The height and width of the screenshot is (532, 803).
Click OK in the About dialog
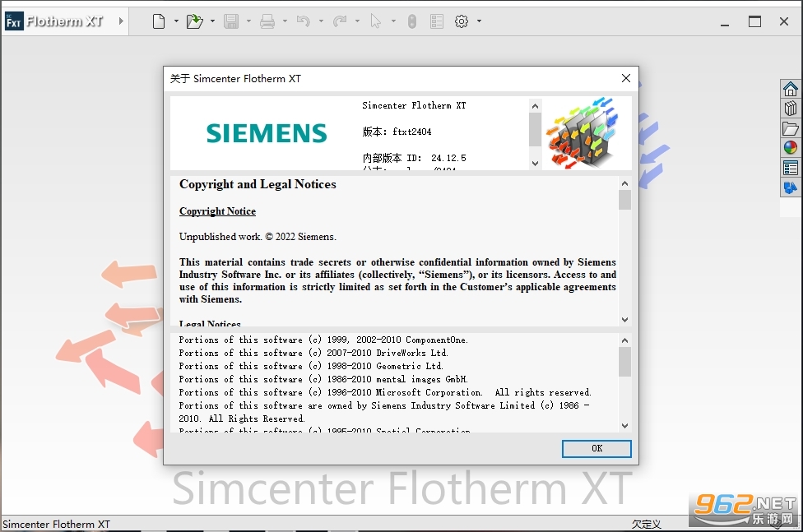tap(596, 448)
